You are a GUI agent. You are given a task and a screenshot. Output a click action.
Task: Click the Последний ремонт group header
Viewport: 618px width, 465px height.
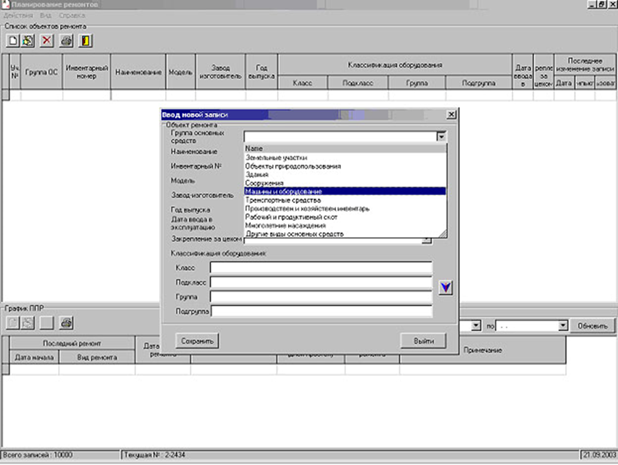72,343
